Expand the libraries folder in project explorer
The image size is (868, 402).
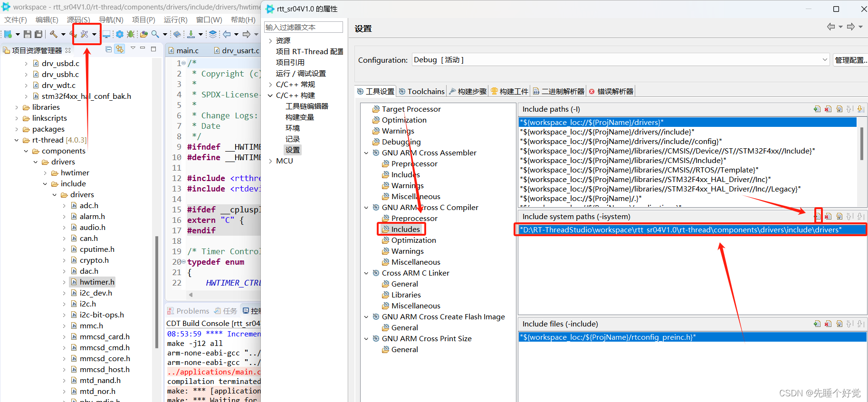coord(17,107)
